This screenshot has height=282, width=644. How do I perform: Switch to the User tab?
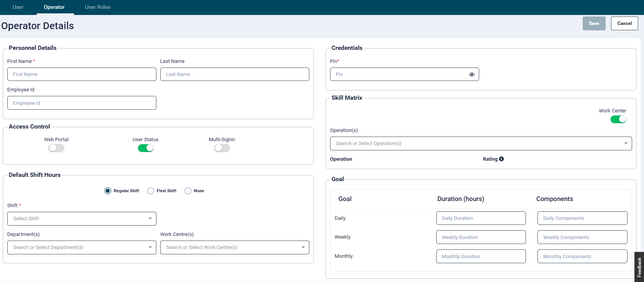pyautogui.click(x=18, y=7)
